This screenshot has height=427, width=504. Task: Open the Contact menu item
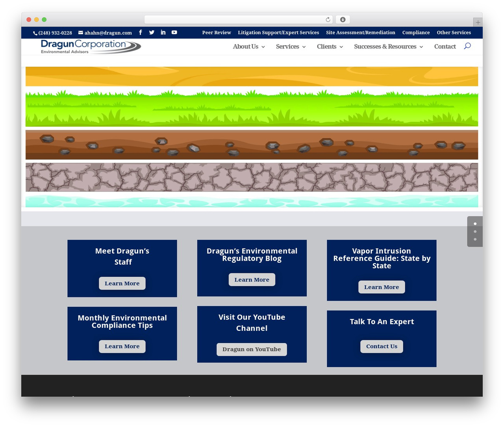[445, 46]
